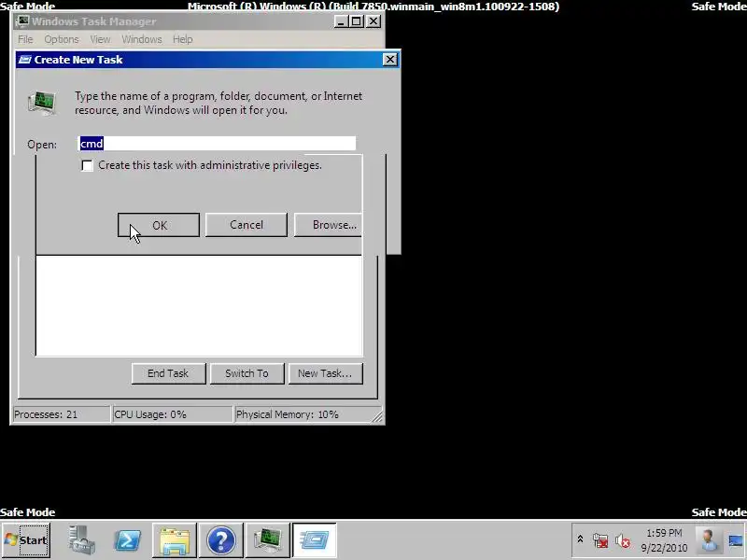Open the Browse... file picker
Viewport: 747px width, 560px height.
(329, 225)
